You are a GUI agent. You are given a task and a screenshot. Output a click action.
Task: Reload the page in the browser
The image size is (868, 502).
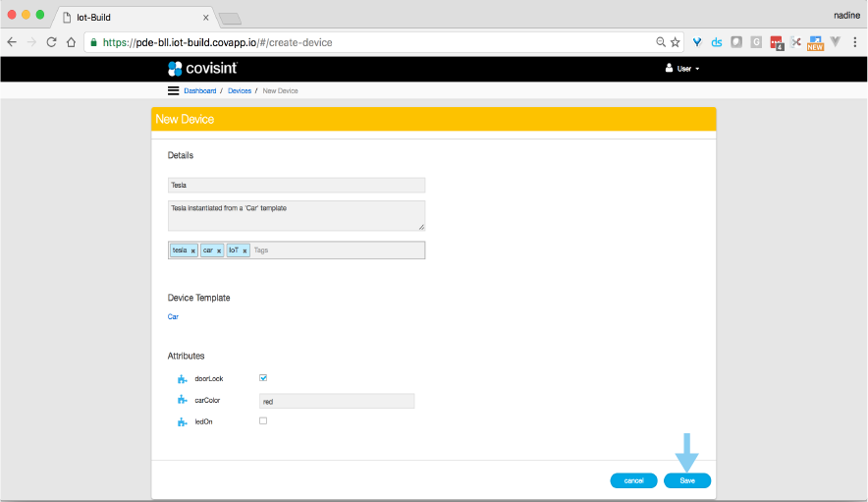51,42
